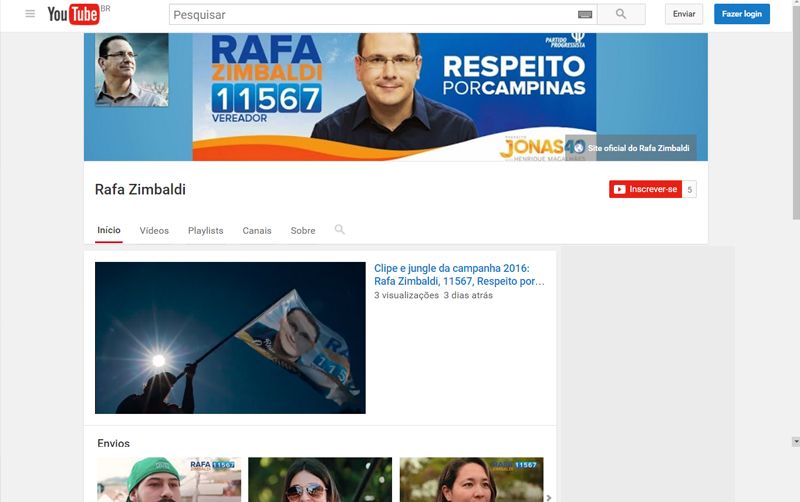Search the channel with magnifier icon
Viewport: 800px width, 502px height.
pos(340,230)
